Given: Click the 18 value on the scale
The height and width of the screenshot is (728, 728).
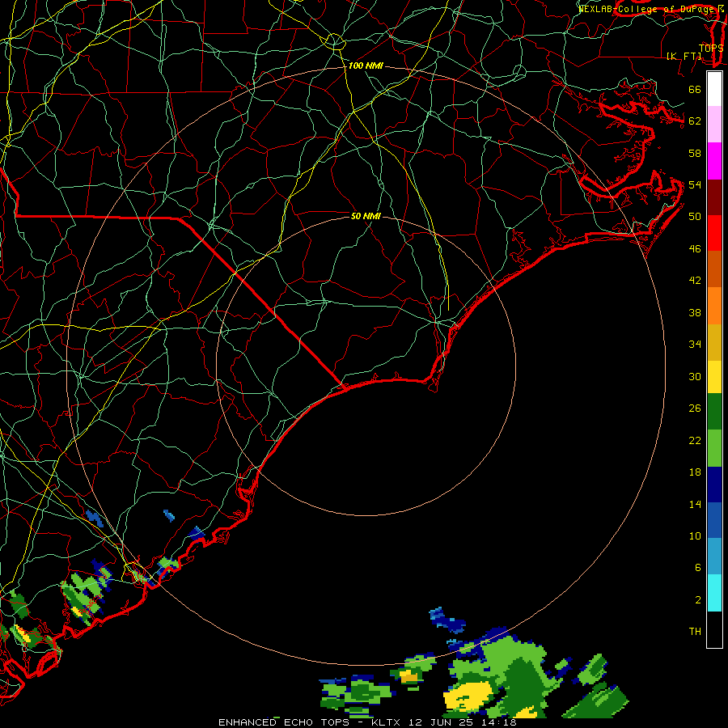Looking at the screenshot, I should [695, 472].
